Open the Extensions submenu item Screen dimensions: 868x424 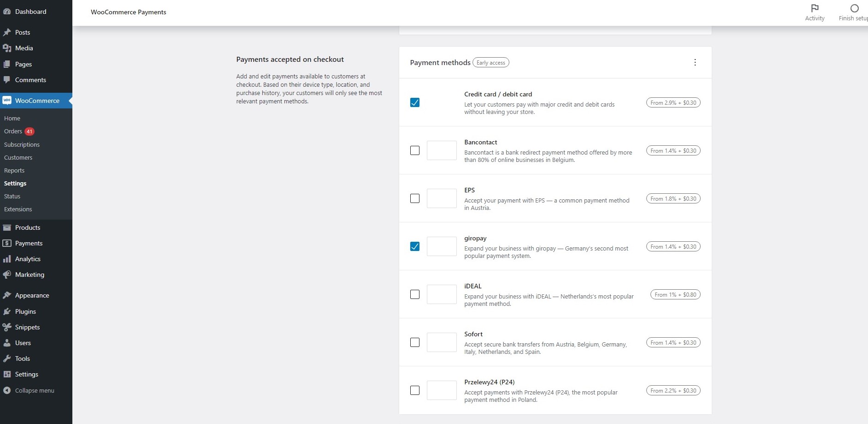click(18, 209)
